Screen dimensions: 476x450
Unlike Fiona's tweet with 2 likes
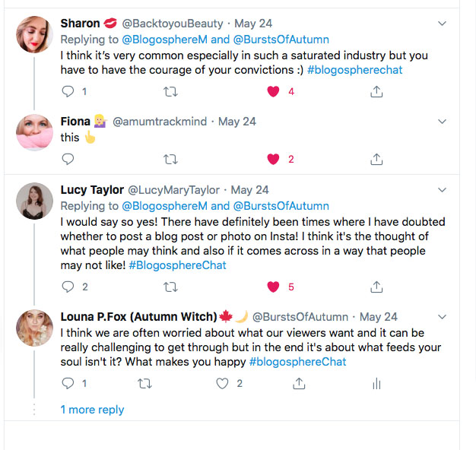click(x=273, y=159)
